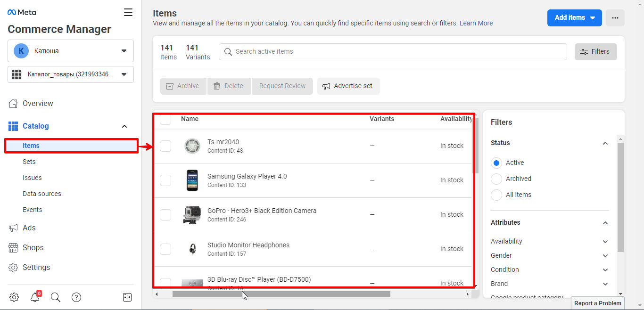Collapse the Catalog section chevron

click(124, 126)
